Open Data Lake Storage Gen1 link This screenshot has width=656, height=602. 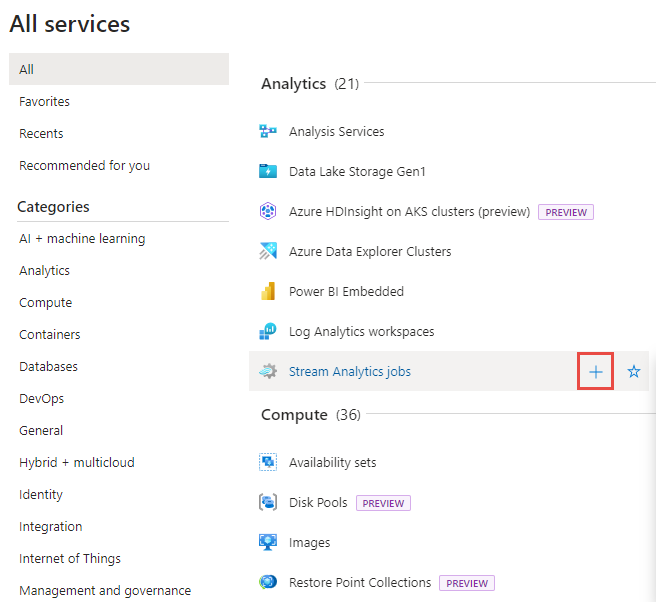pos(357,172)
